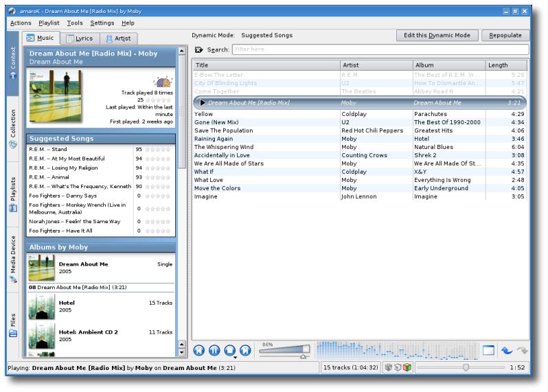Viewport: 548px width, 392px height.
Task: Click the Search filter input field
Action: pos(380,49)
